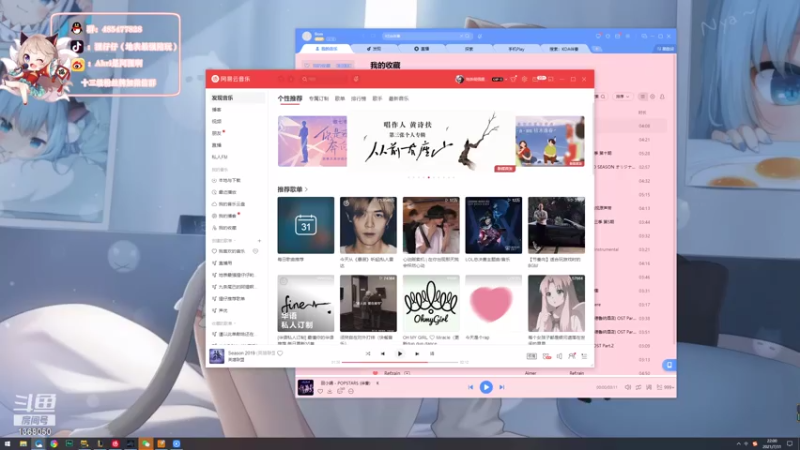
Task: Click the Windows Start button
Action: 7,444
